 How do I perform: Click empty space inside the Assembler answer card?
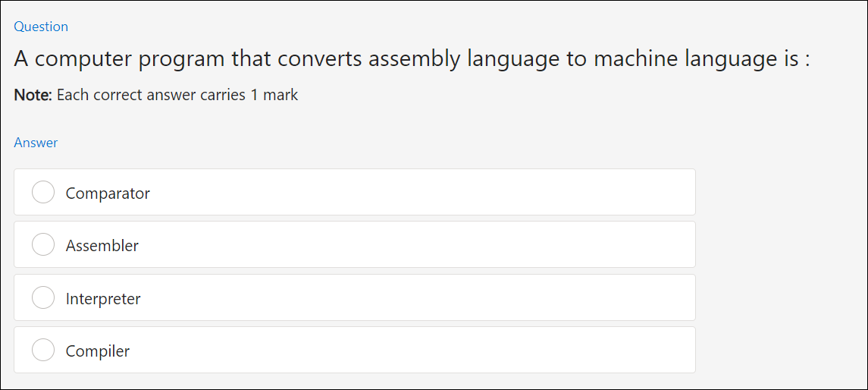(421, 245)
